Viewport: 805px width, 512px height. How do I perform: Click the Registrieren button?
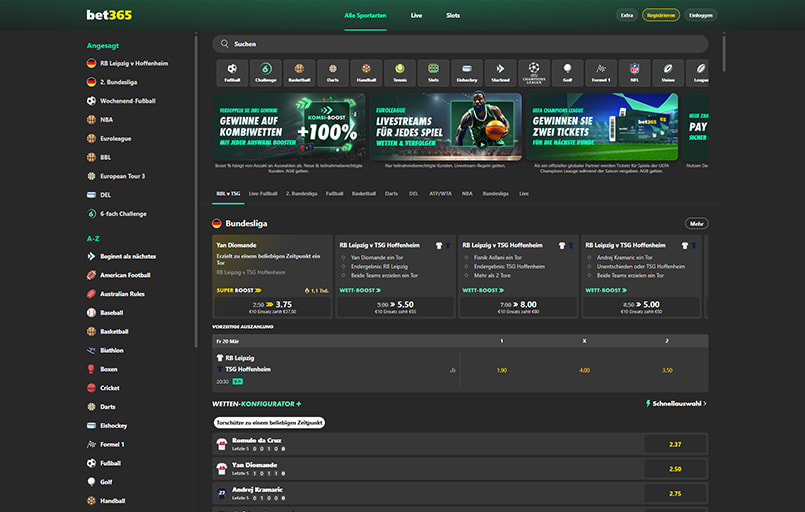661,15
